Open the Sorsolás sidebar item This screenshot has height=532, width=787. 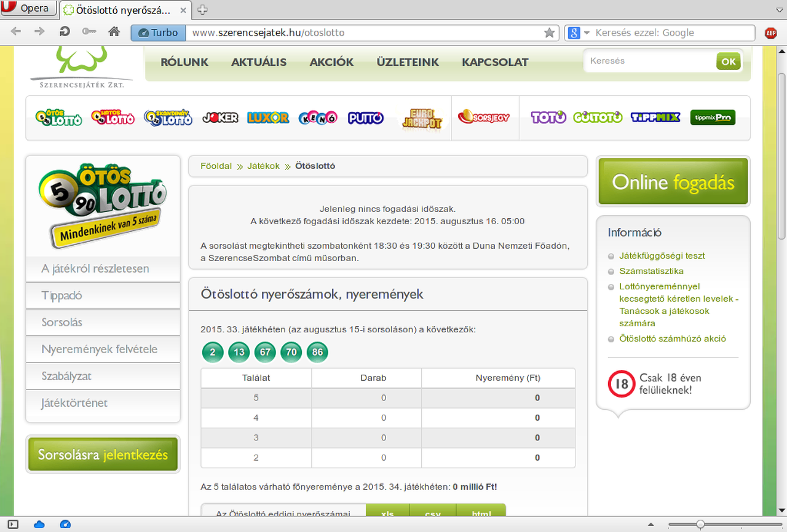click(x=103, y=323)
